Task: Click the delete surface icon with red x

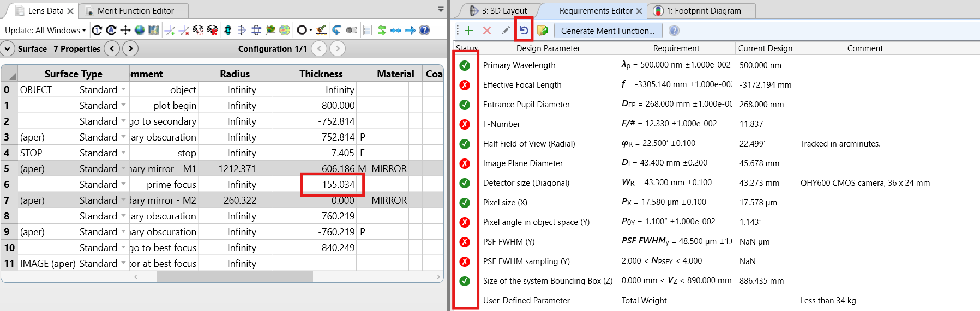Action: [184, 30]
